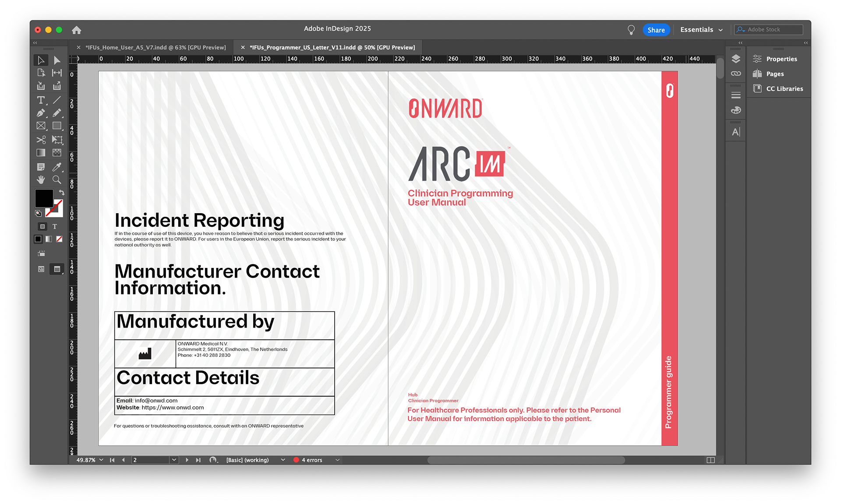
Task: Select the Rectangle Frame tool
Action: coord(41,126)
